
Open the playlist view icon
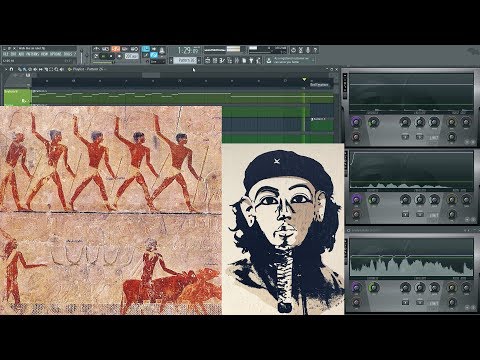208,60
